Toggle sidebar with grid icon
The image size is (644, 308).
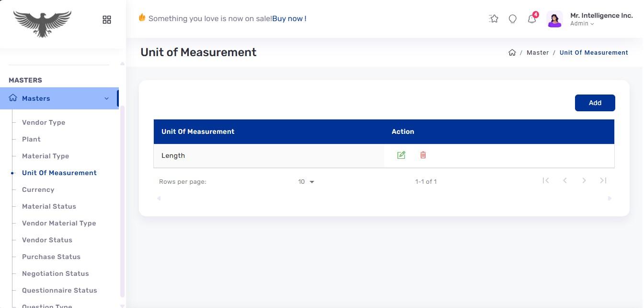tap(107, 20)
